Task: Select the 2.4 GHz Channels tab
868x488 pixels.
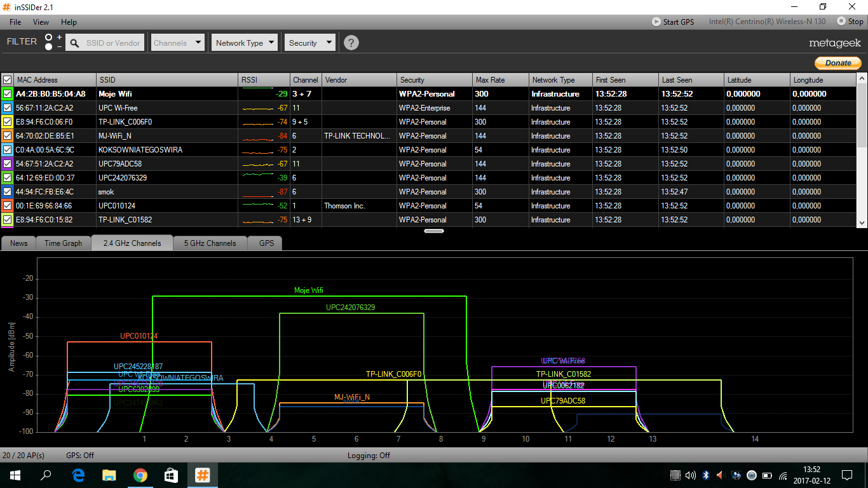Action: pyautogui.click(x=132, y=243)
